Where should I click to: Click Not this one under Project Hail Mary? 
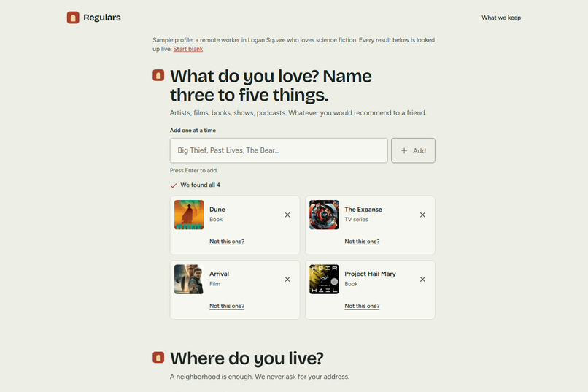click(362, 306)
